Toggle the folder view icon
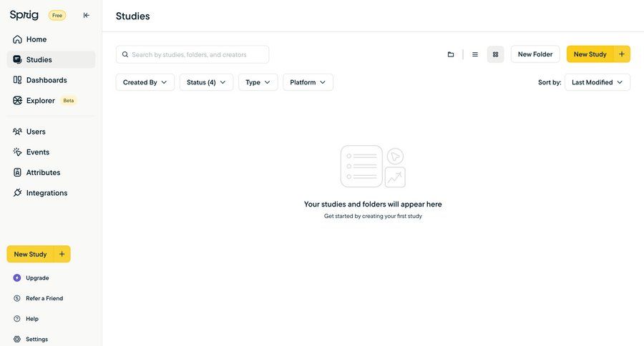 tap(451, 54)
